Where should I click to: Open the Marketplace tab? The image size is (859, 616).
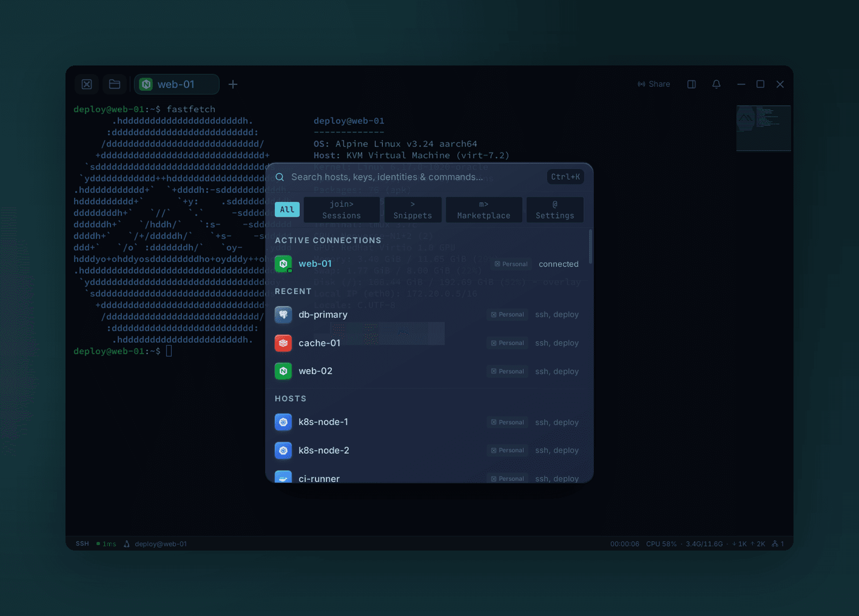[484, 209]
